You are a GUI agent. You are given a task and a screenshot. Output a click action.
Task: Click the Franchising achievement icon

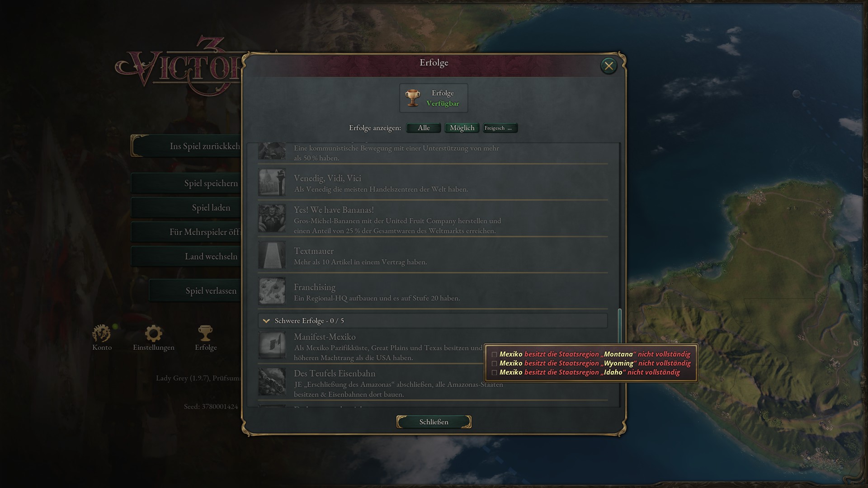pyautogui.click(x=272, y=291)
